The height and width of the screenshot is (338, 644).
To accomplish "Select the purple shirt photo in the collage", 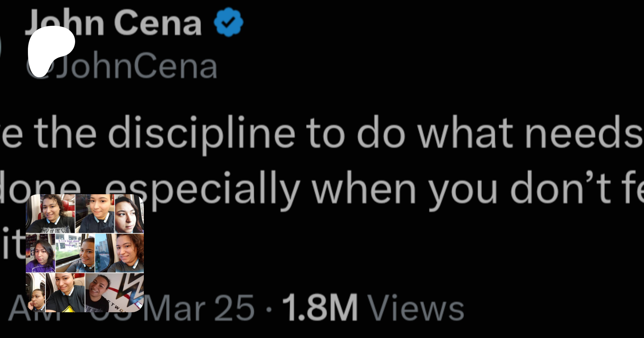I will click(x=40, y=253).
